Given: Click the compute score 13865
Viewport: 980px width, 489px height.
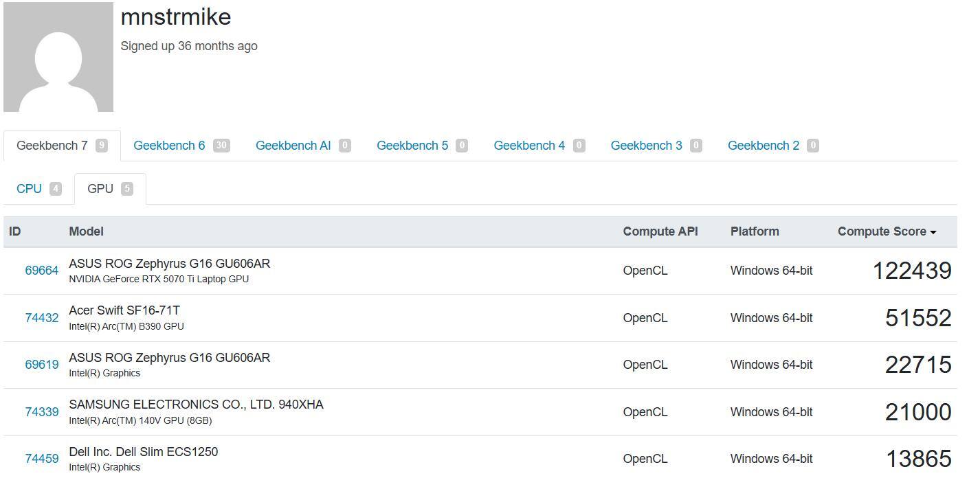Looking at the screenshot, I should (919, 459).
